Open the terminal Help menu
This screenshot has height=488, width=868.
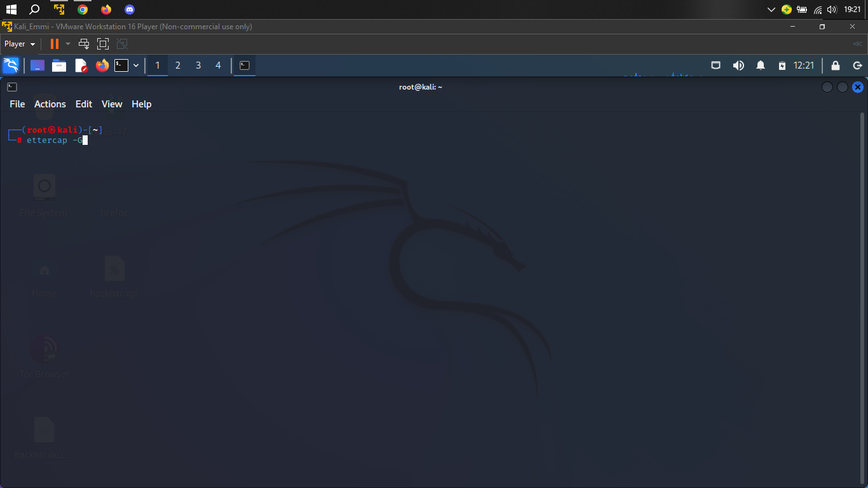click(x=142, y=104)
